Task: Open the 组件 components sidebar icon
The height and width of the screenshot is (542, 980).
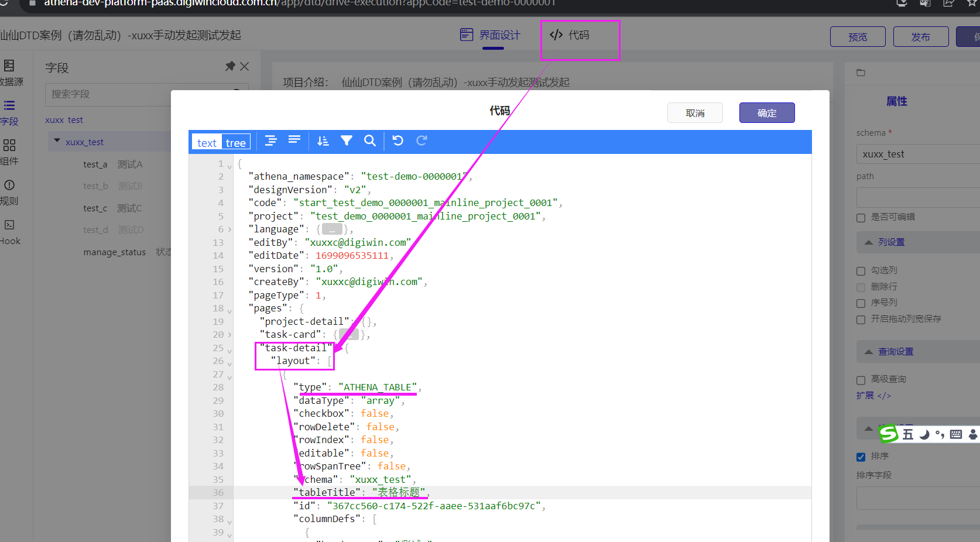Action: click(x=9, y=153)
